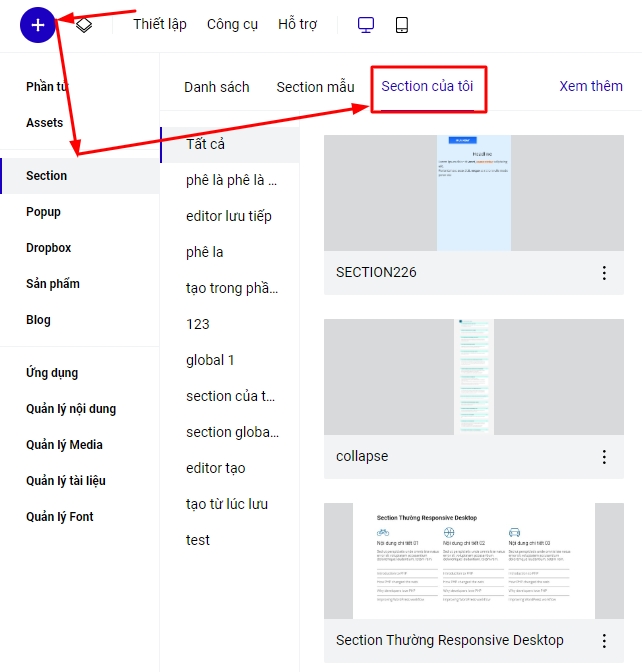This screenshot has width=642, height=672.
Task: Switch to Section mẫu tab
Action: 315,87
